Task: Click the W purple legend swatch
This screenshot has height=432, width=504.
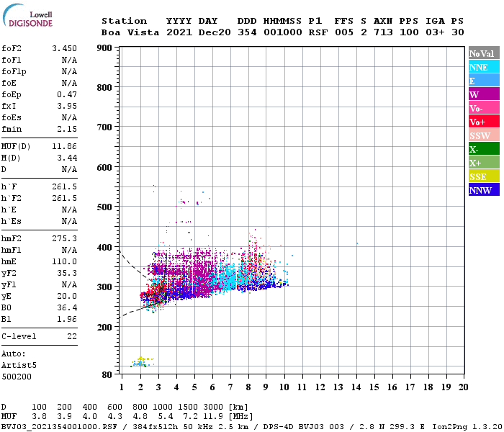Action: [x=484, y=94]
